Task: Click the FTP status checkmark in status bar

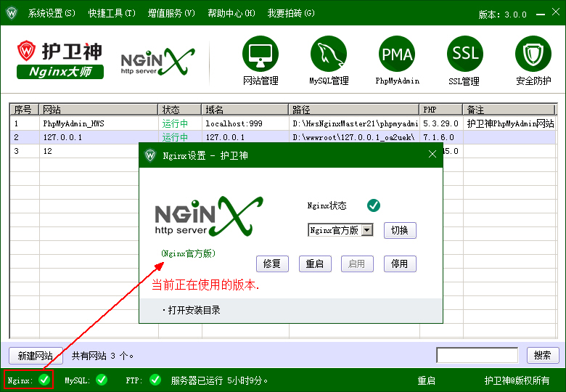Action: click(155, 380)
